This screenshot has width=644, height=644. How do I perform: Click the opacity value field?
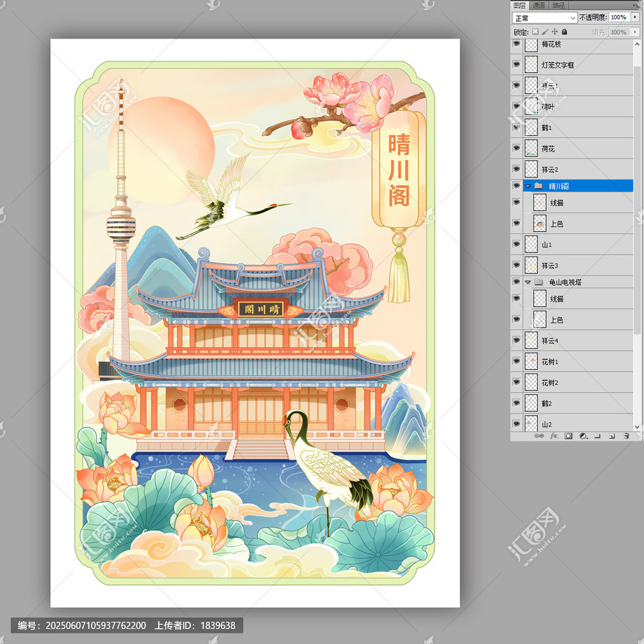click(619, 17)
